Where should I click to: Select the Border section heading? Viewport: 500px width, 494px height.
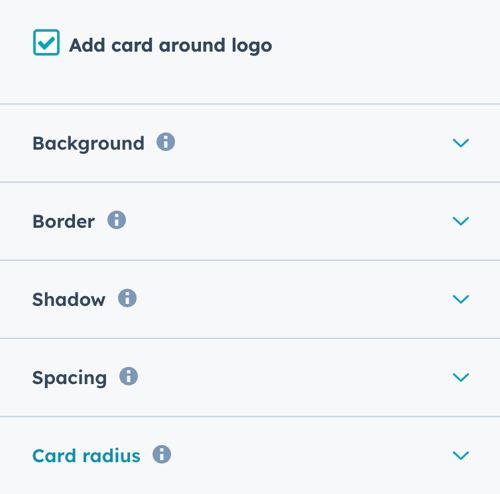point(64,221)
